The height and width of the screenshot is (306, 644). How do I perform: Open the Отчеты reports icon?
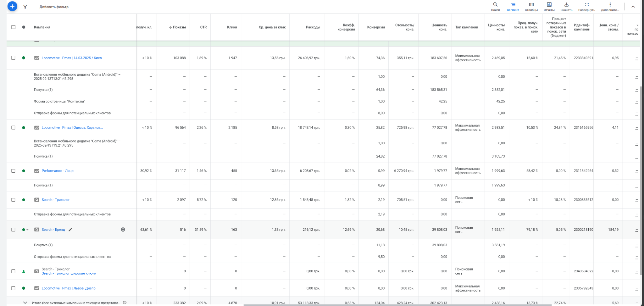pos(549,6)
